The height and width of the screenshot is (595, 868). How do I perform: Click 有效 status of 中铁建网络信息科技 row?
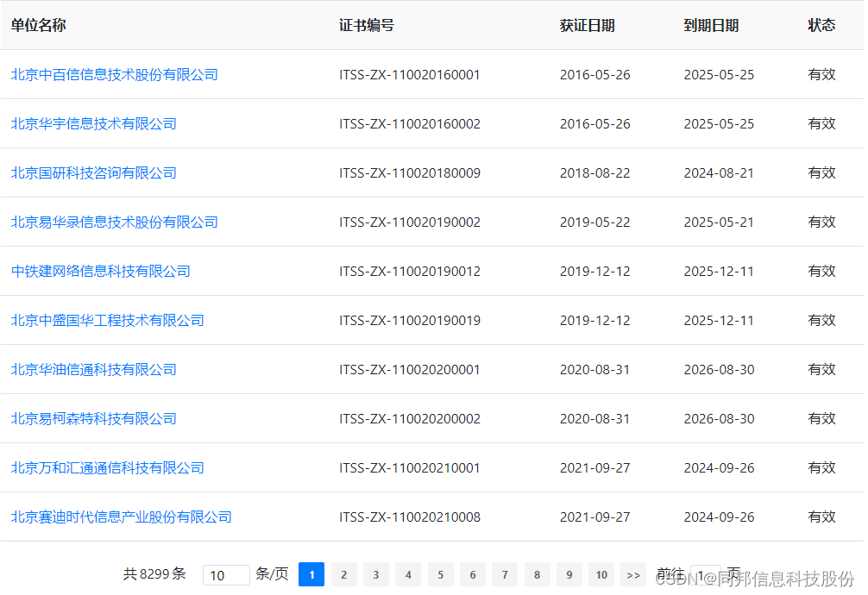821,272
